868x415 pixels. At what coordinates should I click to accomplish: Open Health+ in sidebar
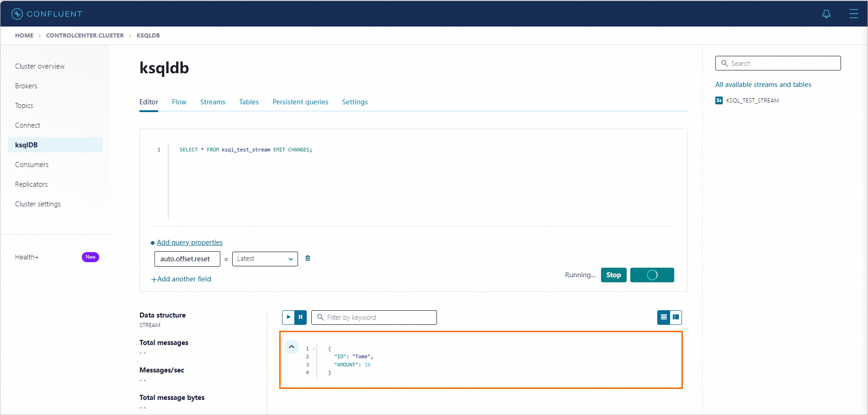[27, 257]
